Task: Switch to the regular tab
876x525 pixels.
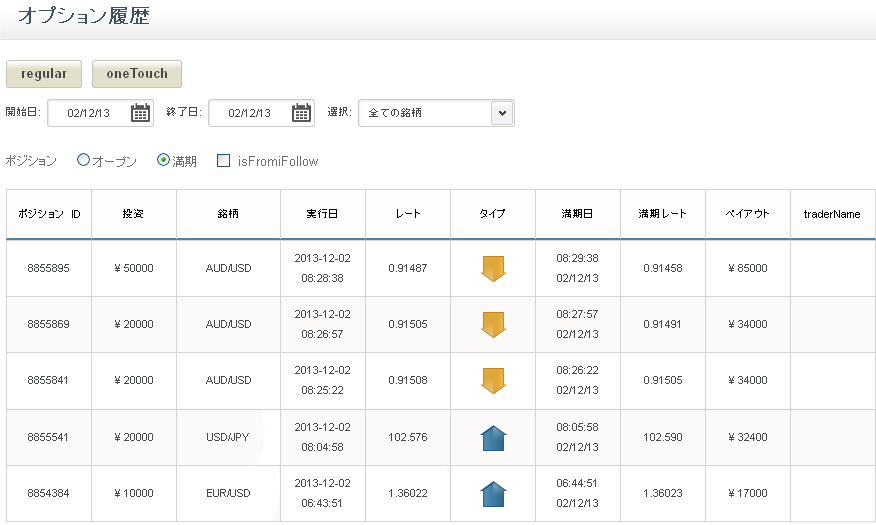Action: pos(44,74)
